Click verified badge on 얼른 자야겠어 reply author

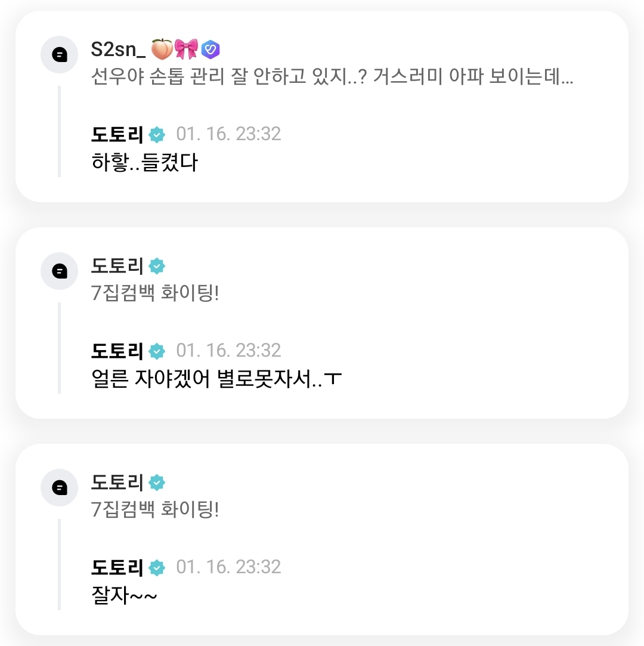tap(157, 351)
